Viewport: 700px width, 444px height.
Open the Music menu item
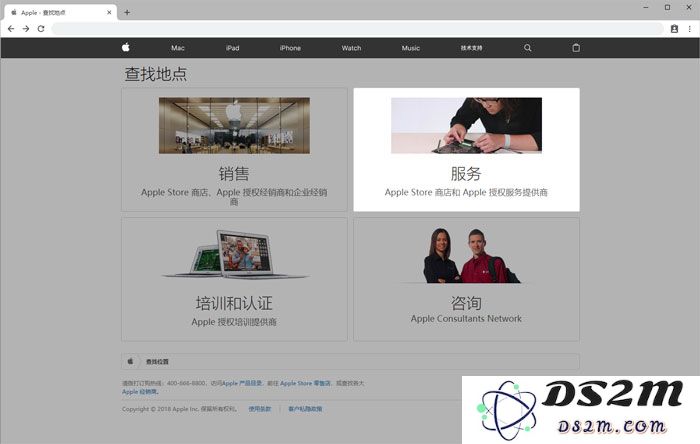click(x=411, y=48)
